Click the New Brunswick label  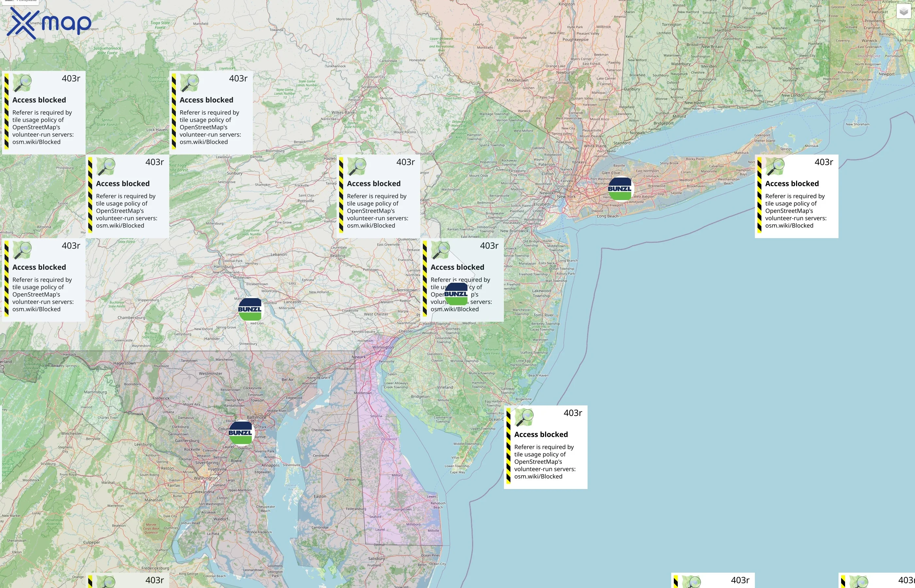pos(514,231)
